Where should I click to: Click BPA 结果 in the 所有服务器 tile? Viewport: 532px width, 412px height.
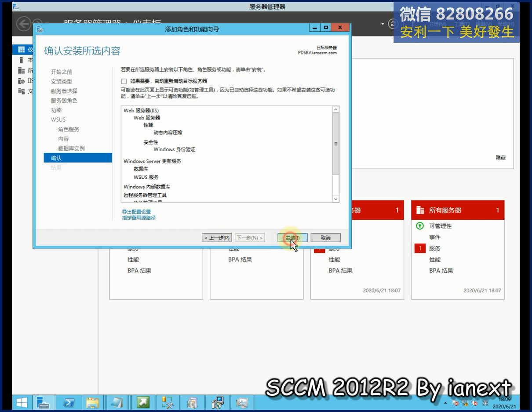click(441, 271)
